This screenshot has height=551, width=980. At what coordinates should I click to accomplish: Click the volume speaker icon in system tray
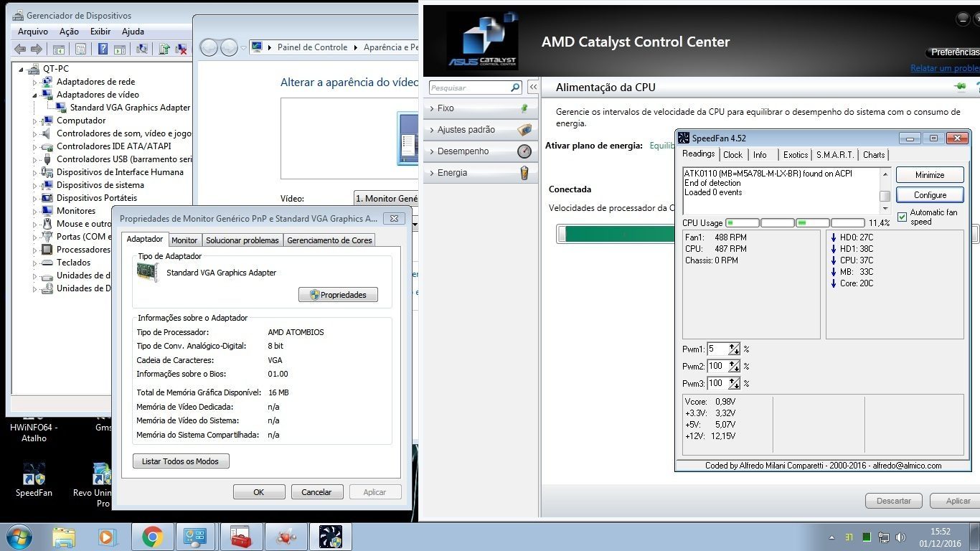click(x=900, y=537)
